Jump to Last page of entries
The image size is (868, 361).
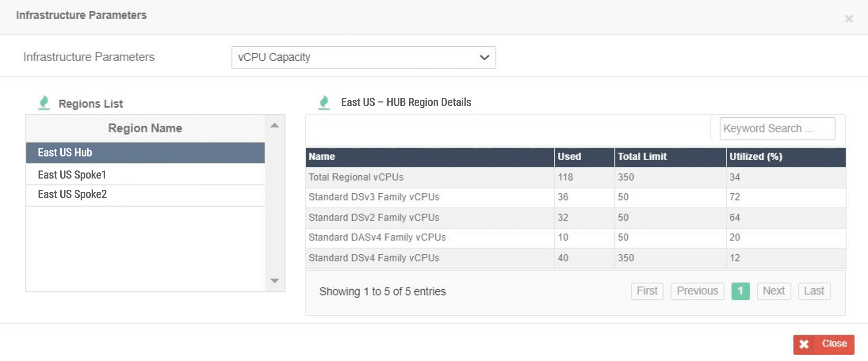point(814,291)
